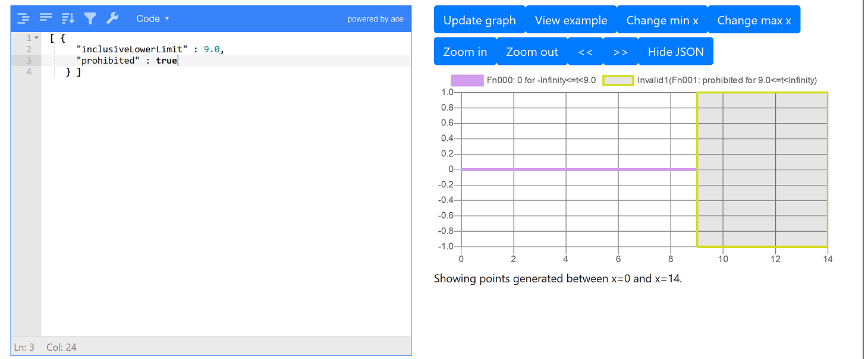Shift graph left with << button
Screen dimensions: 868x359
click(585, 52)
